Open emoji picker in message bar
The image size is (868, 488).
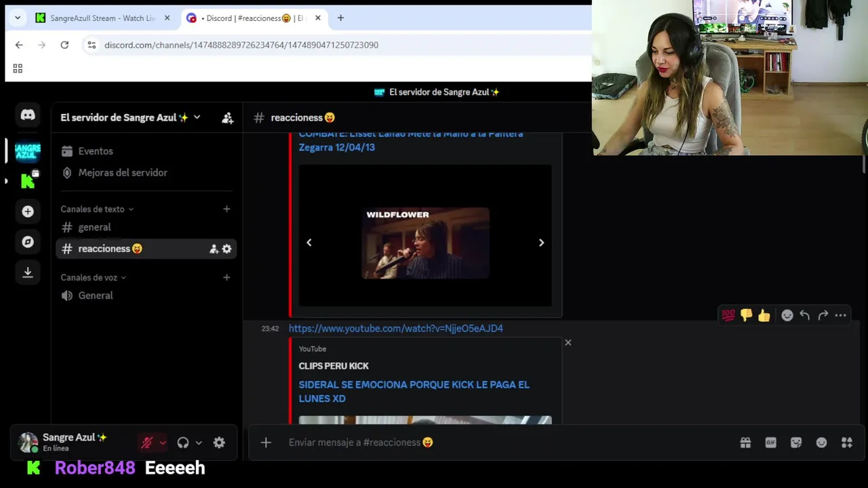pyautogui.click(x=821, y=443)
